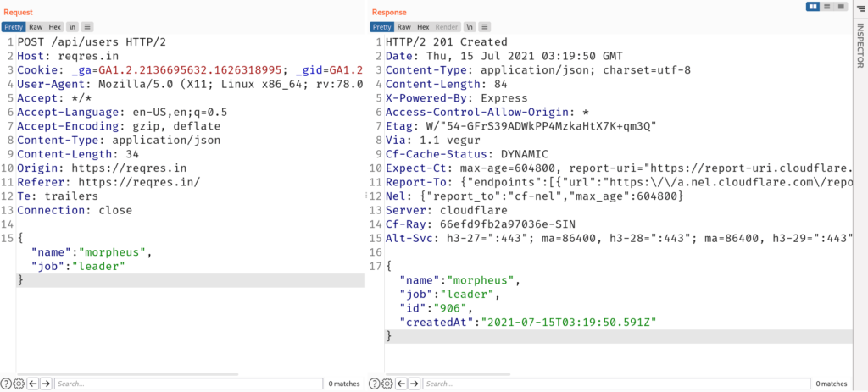The height and width of the screenshot is (392, 868).
Task: Click the pane divider handle between Request and Response
Action: point(366,196)
